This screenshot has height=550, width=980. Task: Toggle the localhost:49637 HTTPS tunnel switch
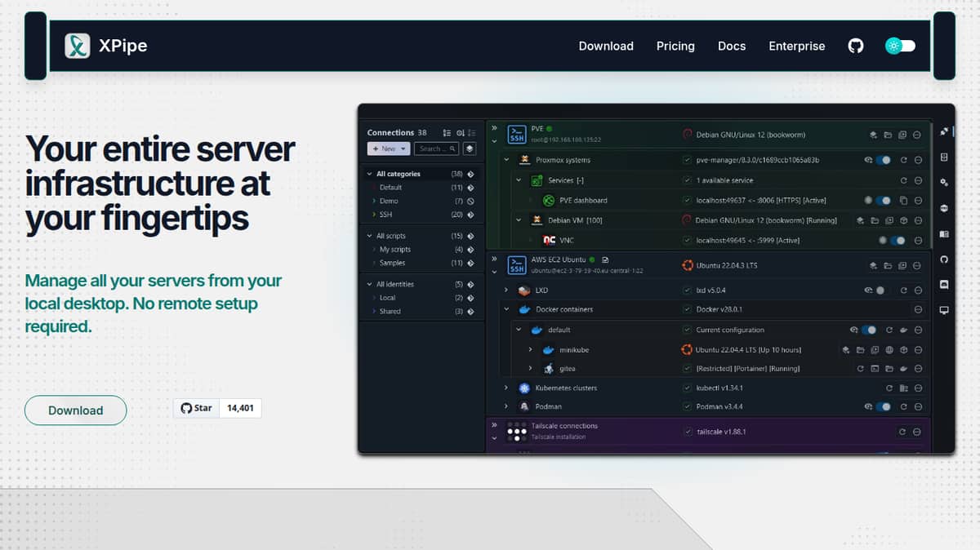884,200
